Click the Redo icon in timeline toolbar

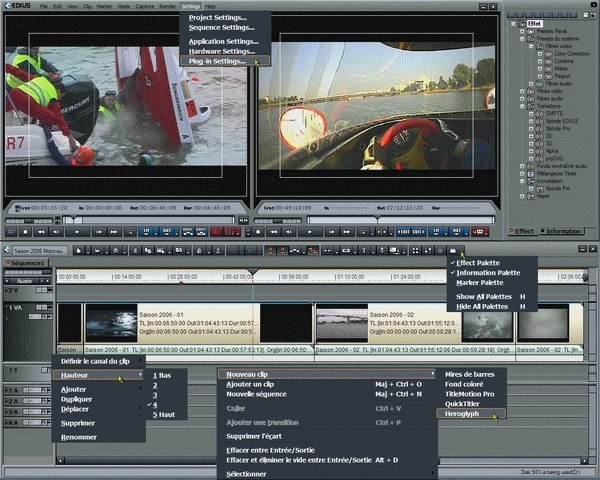[x=251, y=250]
